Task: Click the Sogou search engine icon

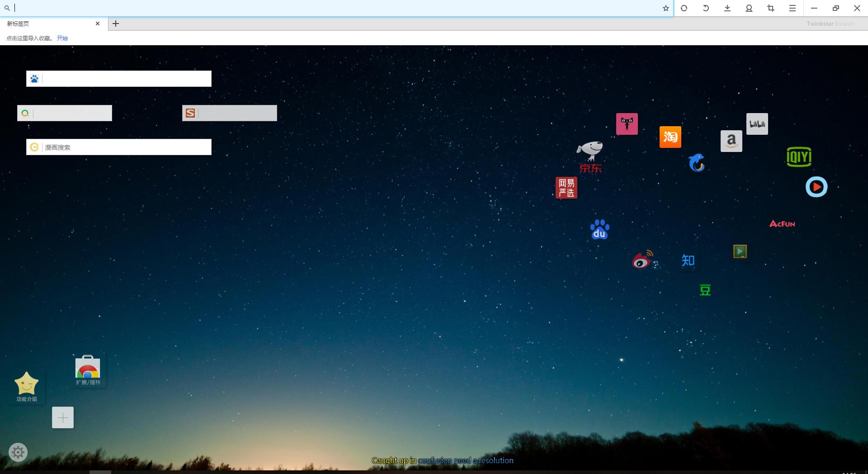Action: (x=190, y=113)
